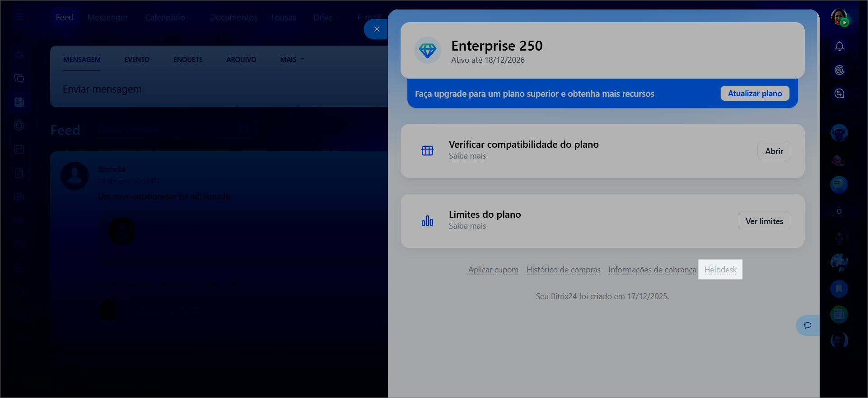Viewport: 868px width, 398px height.
Task: Click the hamburger menu icon
Action: 19,17
